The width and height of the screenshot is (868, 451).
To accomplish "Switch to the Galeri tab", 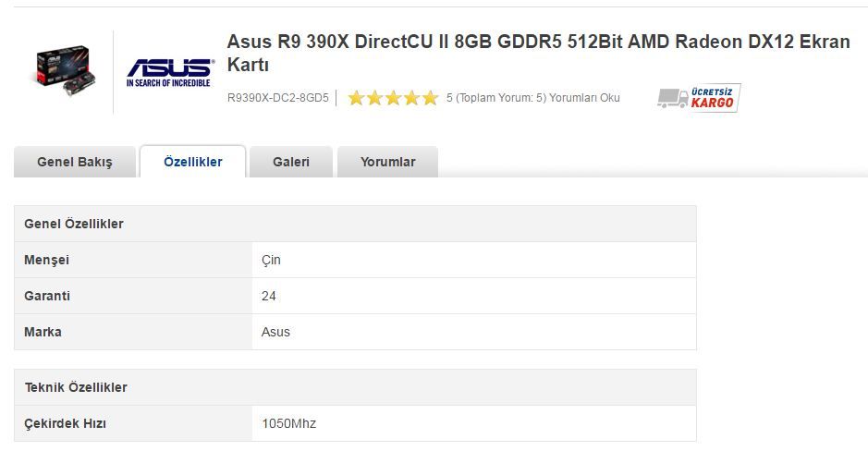I will 291,162.
